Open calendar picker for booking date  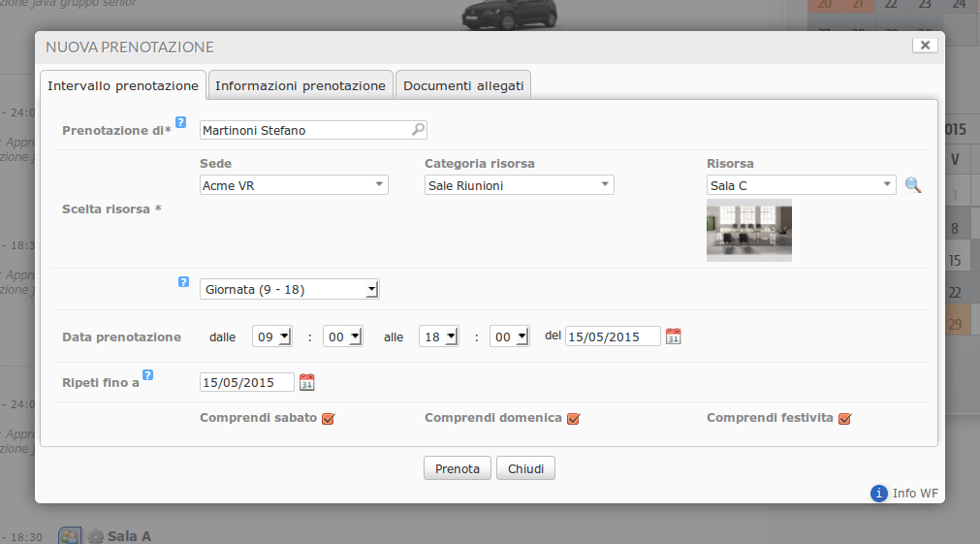click(x=674, y=336)
